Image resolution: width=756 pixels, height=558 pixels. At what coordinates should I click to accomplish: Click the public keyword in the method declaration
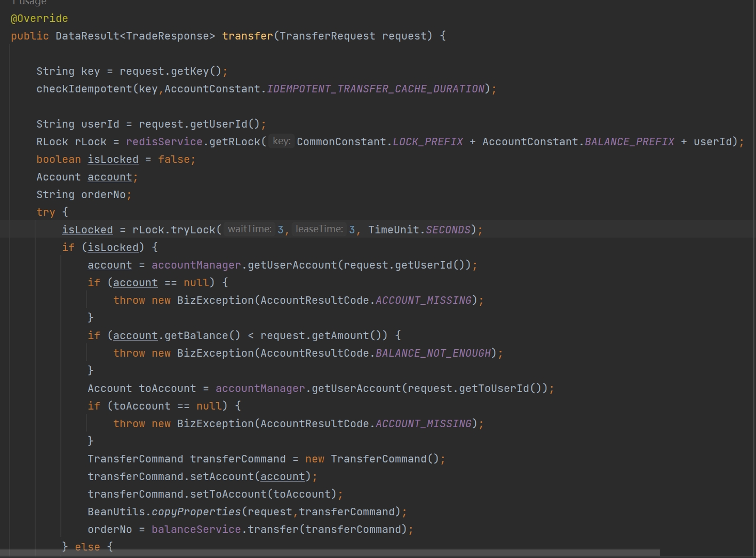tap(30, 36)
